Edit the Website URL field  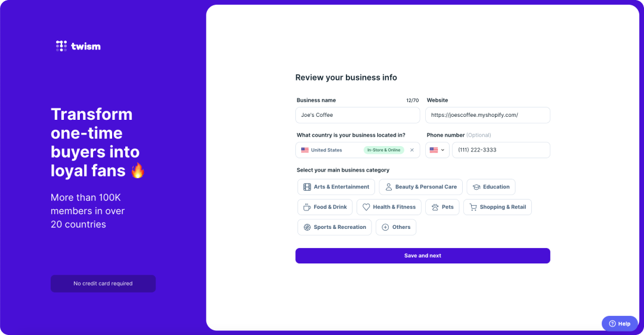click(x=488, y=115)
